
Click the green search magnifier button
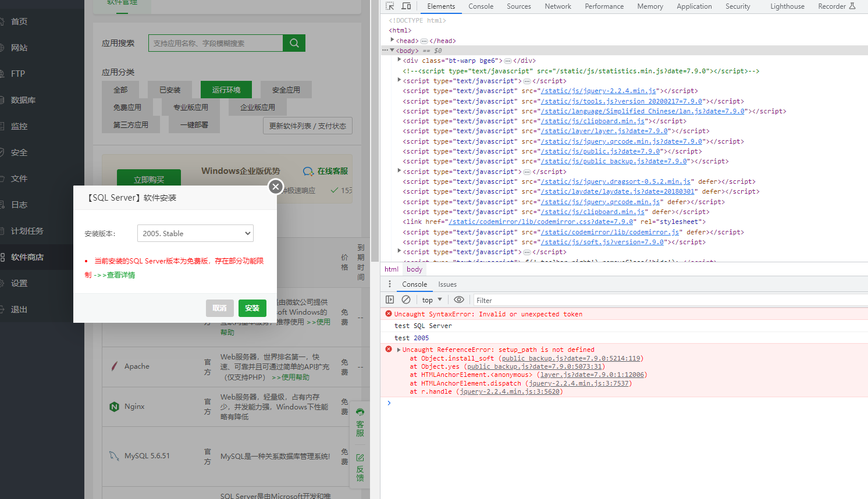[294, 43]
